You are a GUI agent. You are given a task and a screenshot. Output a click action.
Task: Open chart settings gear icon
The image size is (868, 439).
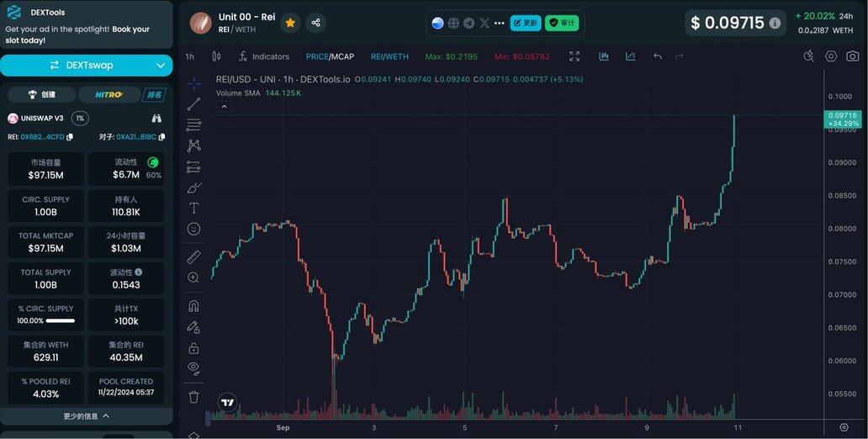831,56
